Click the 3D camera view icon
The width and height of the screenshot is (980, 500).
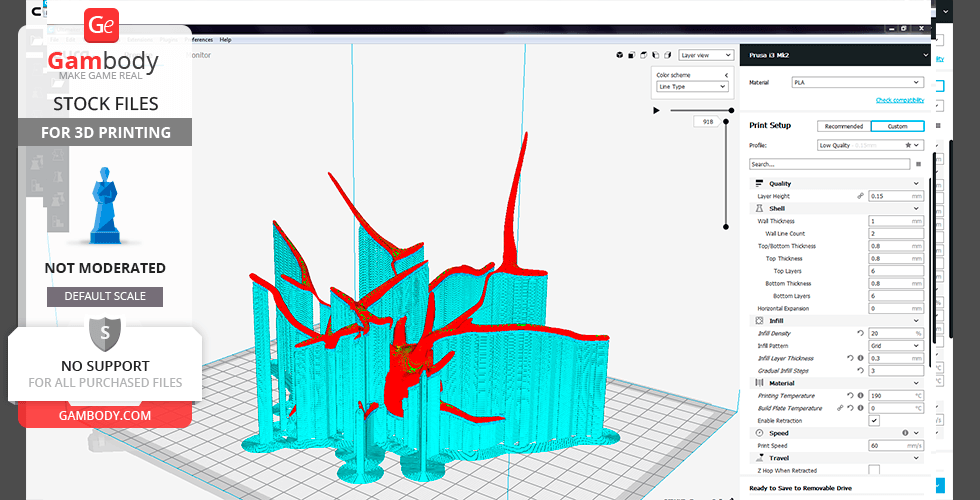620,55
